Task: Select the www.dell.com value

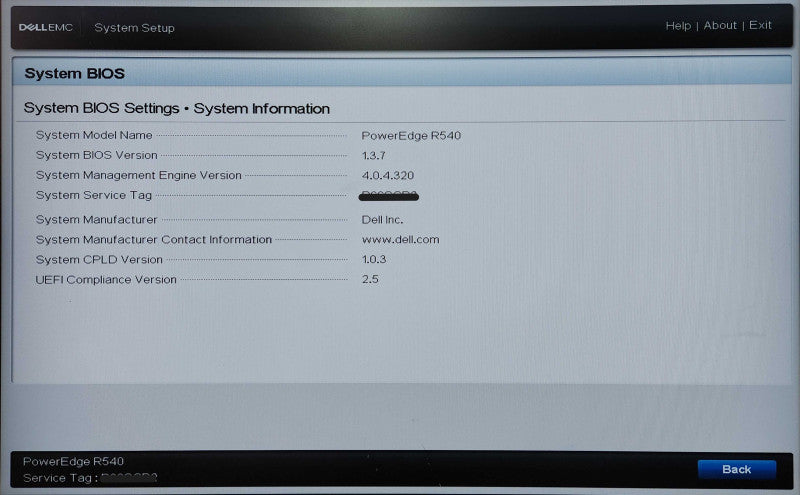Action: (401, 239)
